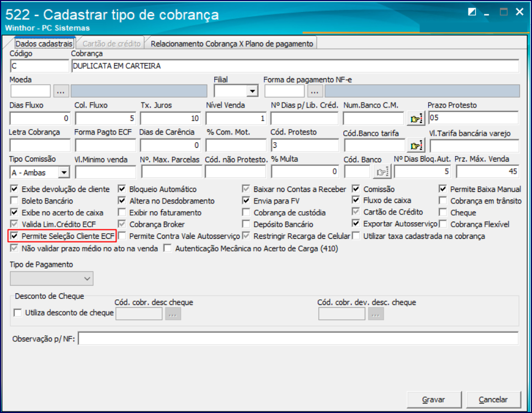Click the Código input field
Screen dimensions: 532x413
[39, 66]
